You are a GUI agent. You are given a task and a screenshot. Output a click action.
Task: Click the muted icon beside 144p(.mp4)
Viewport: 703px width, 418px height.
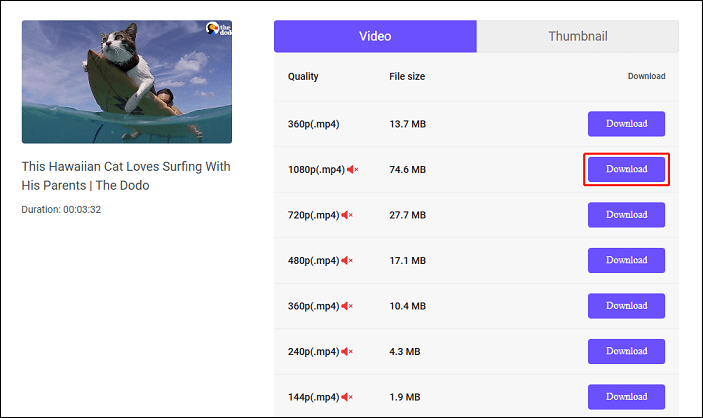(x=347, y=397)
